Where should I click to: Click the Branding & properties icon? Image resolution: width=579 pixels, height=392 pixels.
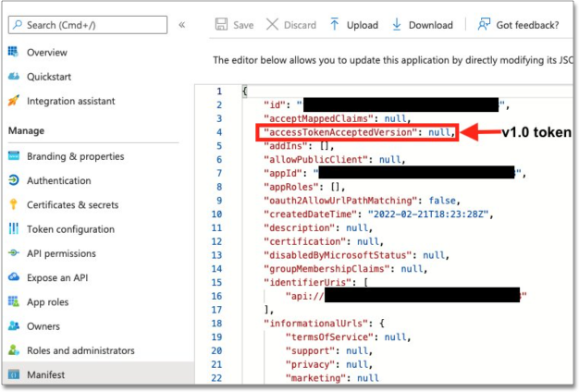[x=14, y=156]
